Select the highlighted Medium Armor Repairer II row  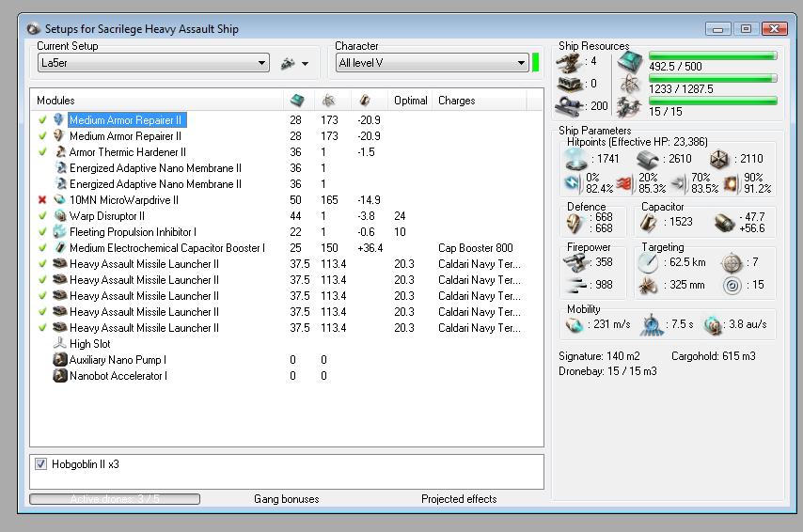tap(287, 119)
